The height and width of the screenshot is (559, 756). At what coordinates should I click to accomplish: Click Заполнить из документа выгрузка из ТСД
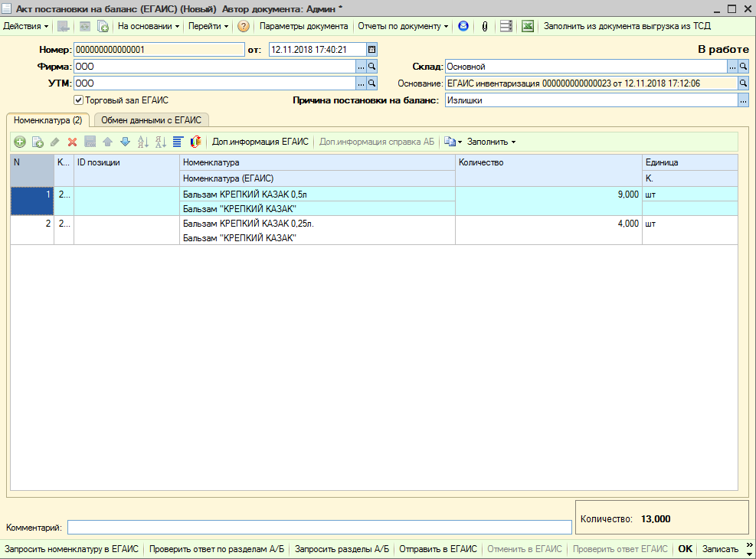[x=627, y=27]
